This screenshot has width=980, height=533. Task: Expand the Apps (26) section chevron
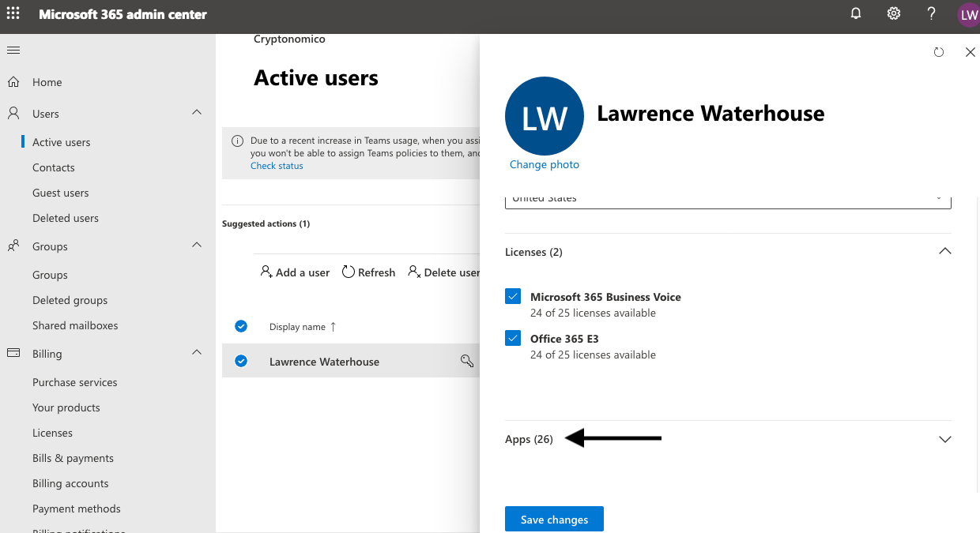point(944,439)
